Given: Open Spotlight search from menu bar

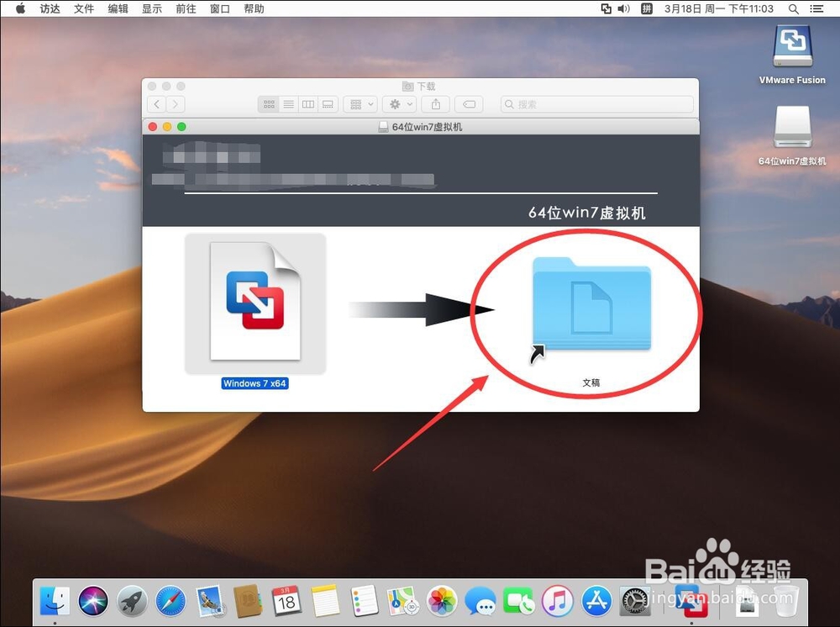Looking at the screenshot, I should (794, 8).
